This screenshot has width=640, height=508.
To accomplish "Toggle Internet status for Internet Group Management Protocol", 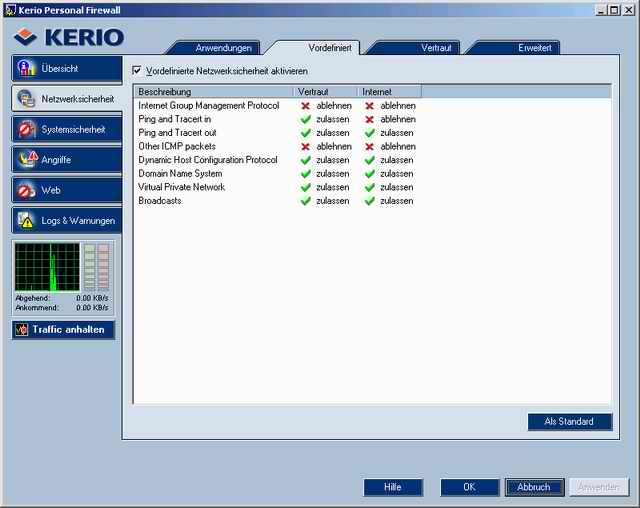I will coord(369,106).
